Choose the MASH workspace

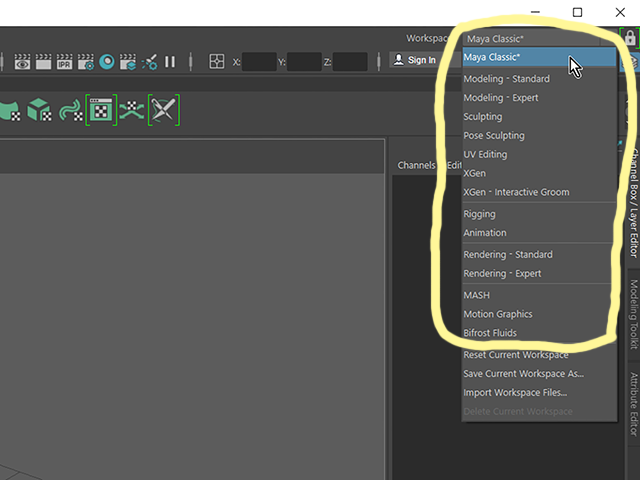[x=539, y=295]
